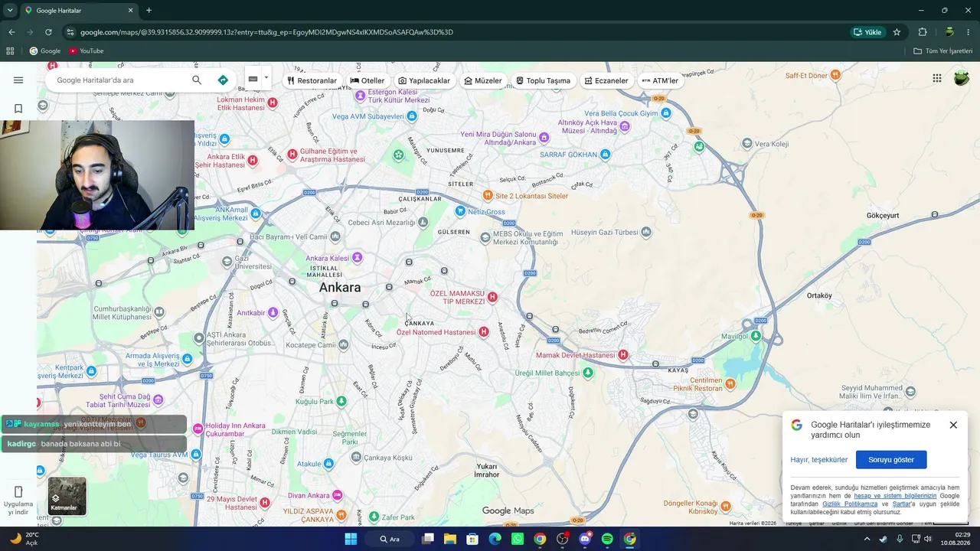
Task: Select the Özel Natomed Hastanesi hospital marker
Action: [483, 332]
